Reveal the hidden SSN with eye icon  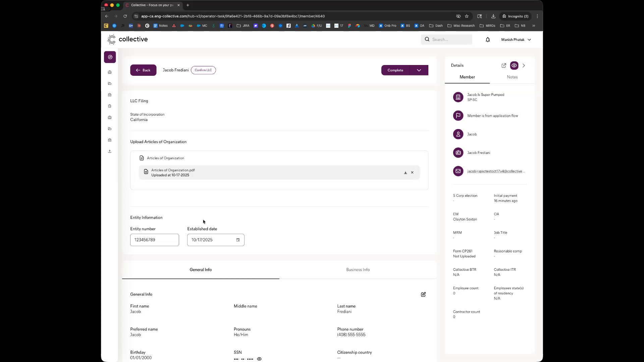(x=259, y=359)
